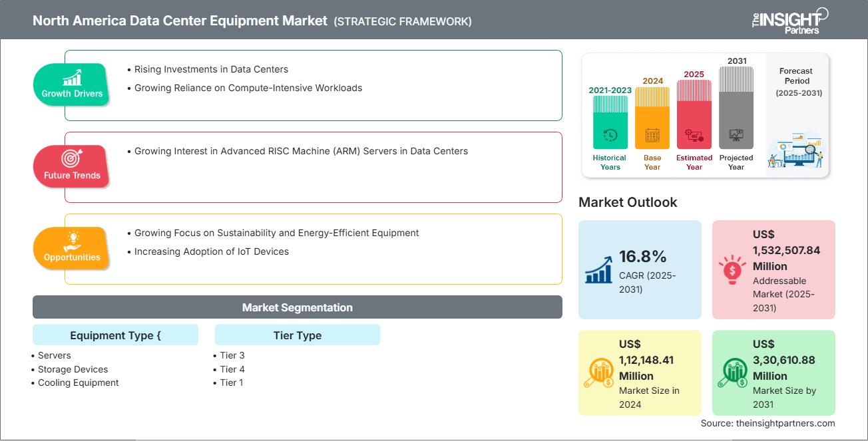Click the Estimated Year icon on red bar
The width and height of the screenshot is (868, 441).
coord(694,136)
